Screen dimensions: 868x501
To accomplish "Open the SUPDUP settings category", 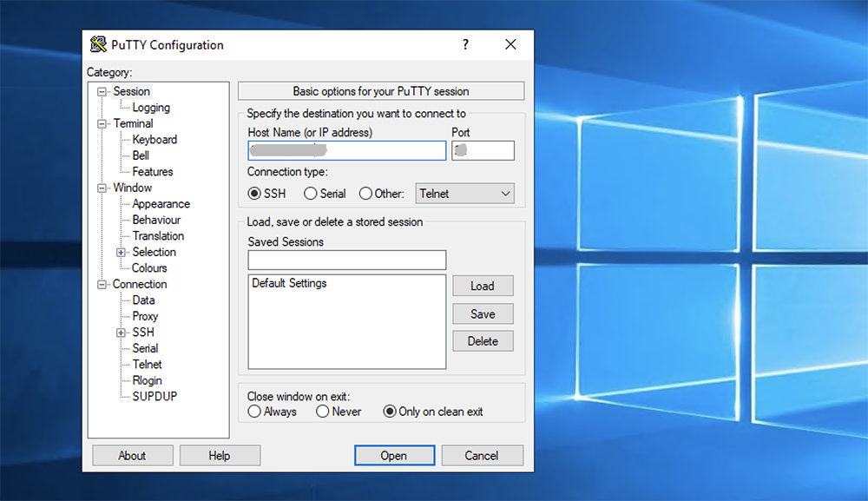I will [x=155, y=396].
